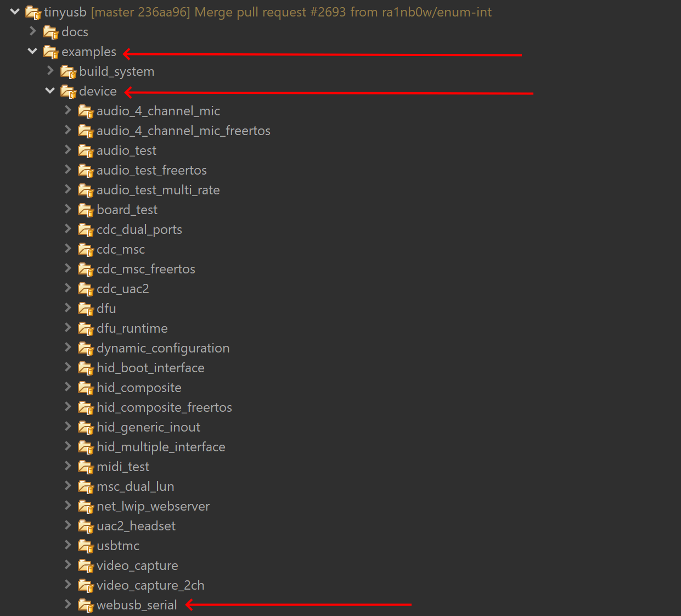
Task: Click the audio_test folder icon
Action: [86, 151]
